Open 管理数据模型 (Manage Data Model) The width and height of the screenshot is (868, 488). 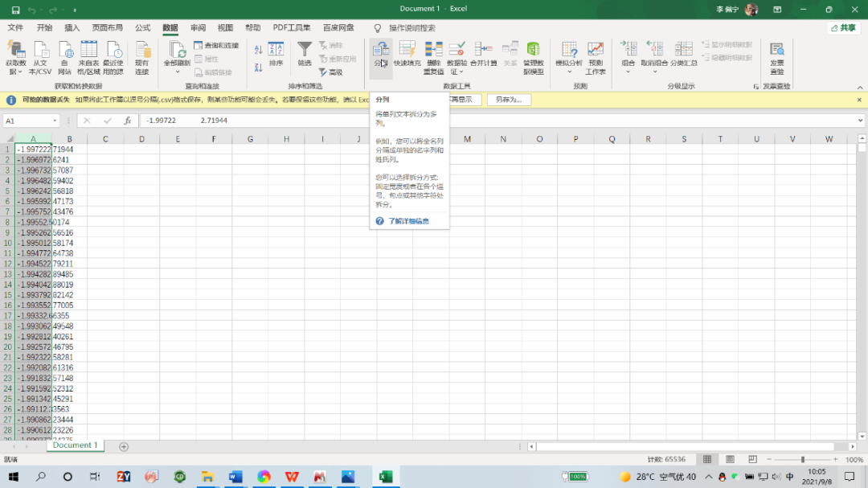(x=533, y=58)
